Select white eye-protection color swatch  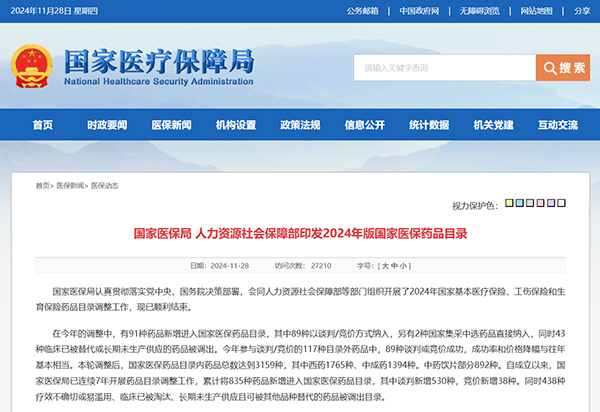tap(561, 203)
